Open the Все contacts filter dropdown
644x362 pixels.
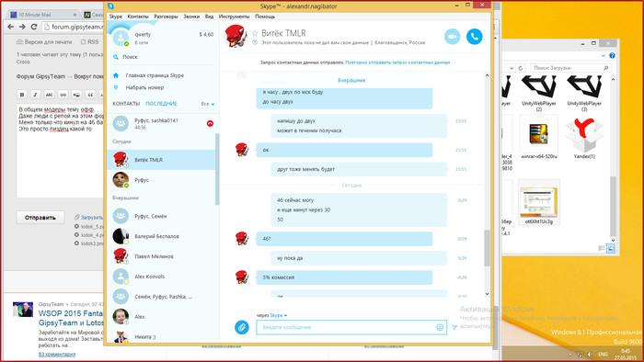[208, 104]
